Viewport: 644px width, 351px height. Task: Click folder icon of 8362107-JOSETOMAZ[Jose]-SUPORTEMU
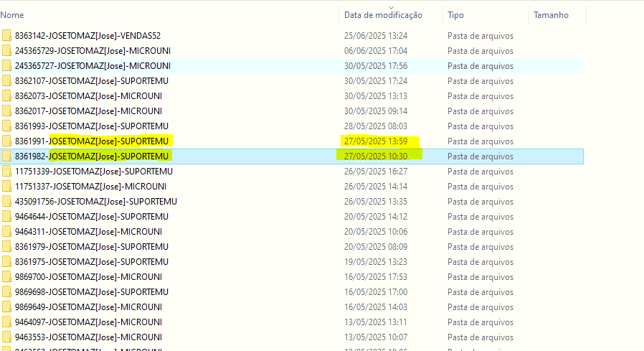[6, 81]
